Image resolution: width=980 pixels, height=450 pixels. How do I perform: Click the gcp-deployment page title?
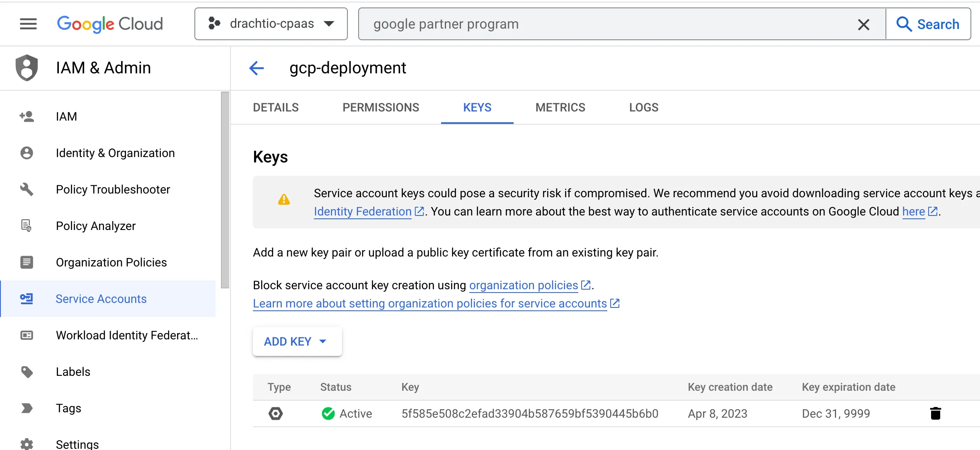coord(347,68)
